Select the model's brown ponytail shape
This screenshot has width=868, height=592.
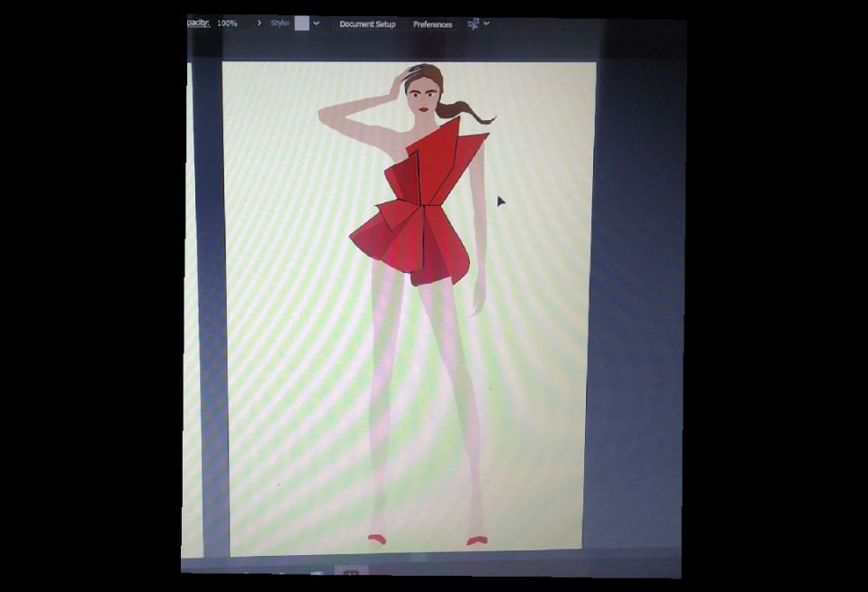(464, 110)
